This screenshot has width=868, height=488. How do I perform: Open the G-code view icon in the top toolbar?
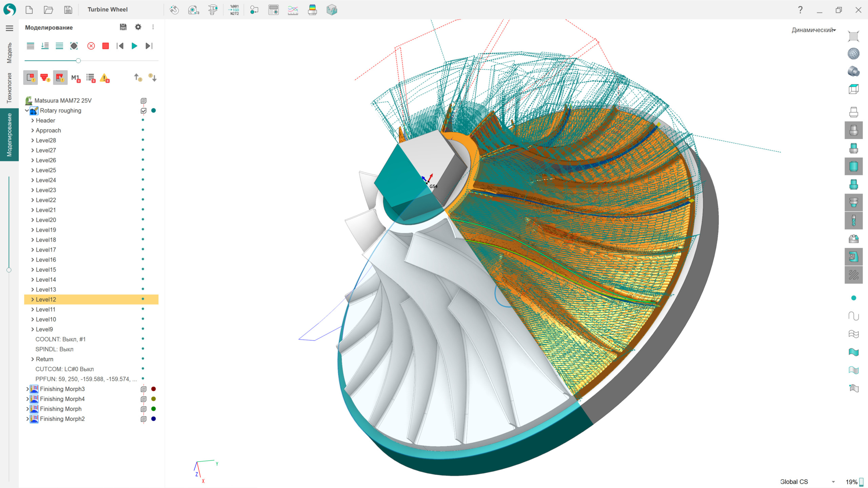click(234, 10)
